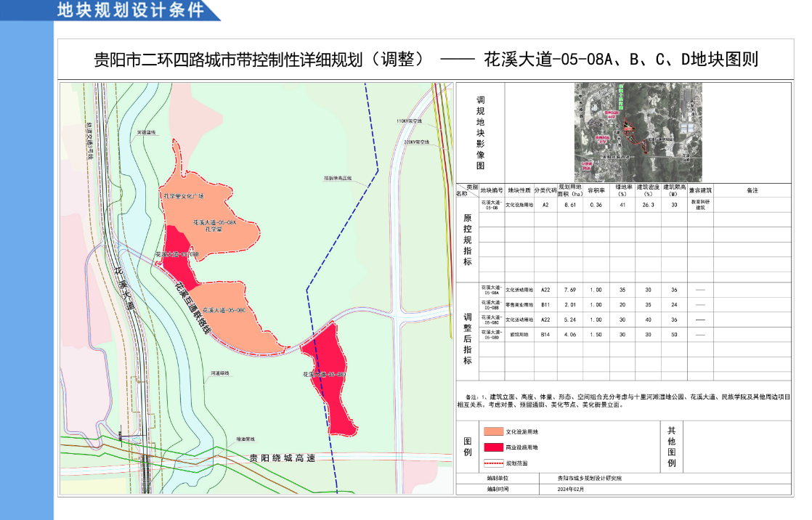812x520 pixels.
Task: Click the 贵阳市城乡规划设计研究院 text
Action: point(589,479)
